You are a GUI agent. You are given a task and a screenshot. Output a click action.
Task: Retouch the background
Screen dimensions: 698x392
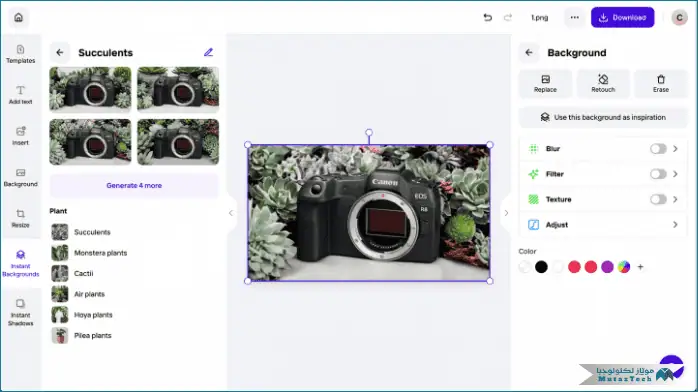tap(603, 84)
